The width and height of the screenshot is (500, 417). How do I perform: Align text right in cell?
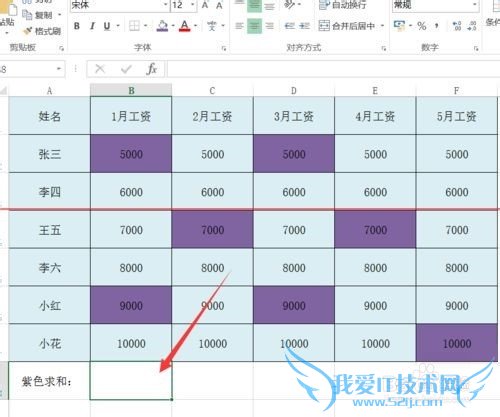(270, 26)
